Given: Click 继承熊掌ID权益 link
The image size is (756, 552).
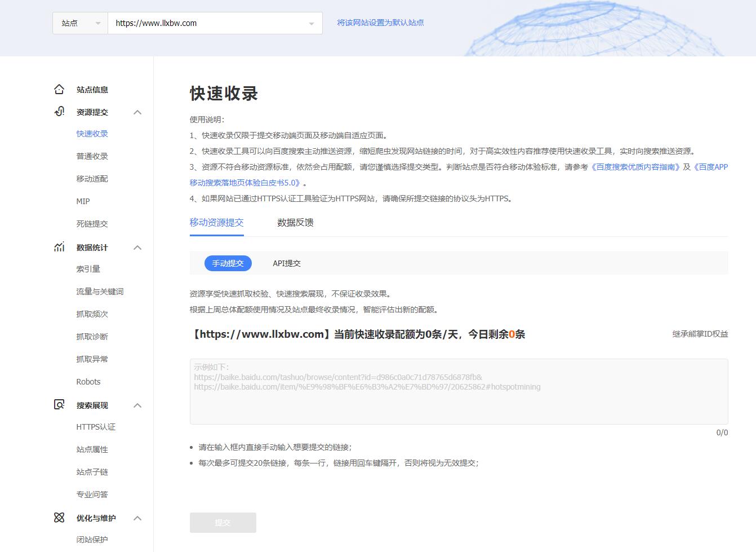Looking at the screenshot, I should tap(700, 334).
